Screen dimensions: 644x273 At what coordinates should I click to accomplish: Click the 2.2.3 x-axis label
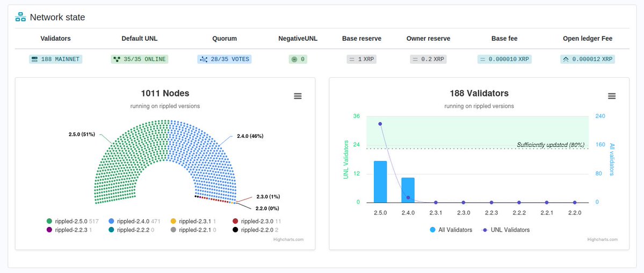click(x=491, y=213)
